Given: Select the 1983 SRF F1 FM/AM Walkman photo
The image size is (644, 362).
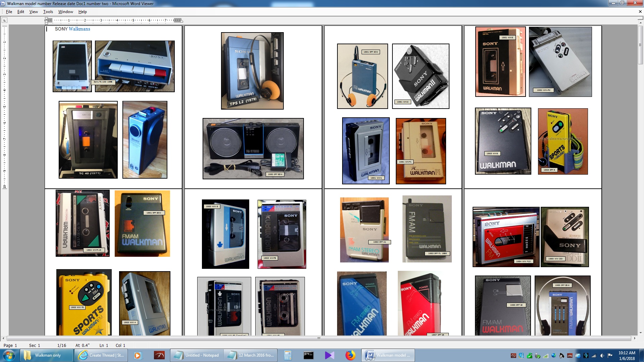Looking at the screenshot, I should (x=427, y=229).
